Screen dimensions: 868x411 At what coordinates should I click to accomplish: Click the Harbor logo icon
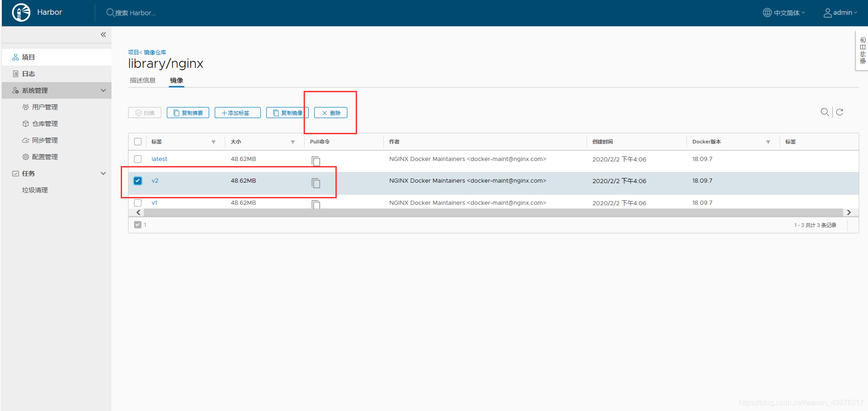(x=21, y=12)
